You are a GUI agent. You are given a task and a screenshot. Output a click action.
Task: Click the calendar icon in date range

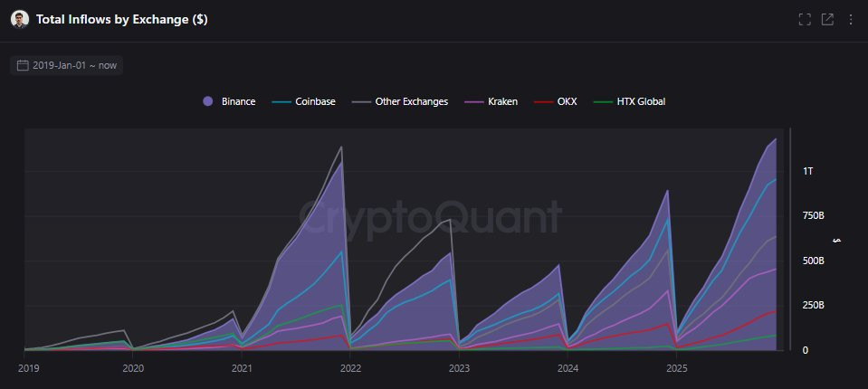pos(23,65)
